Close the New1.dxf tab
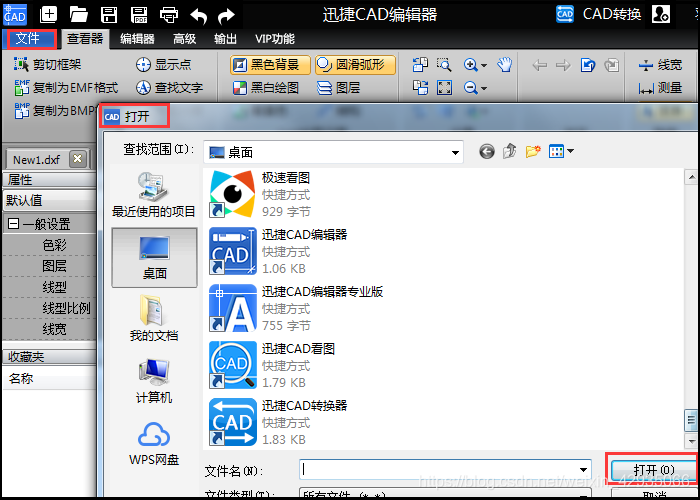This screenshot has width=700, height=500. coord(78,159)
